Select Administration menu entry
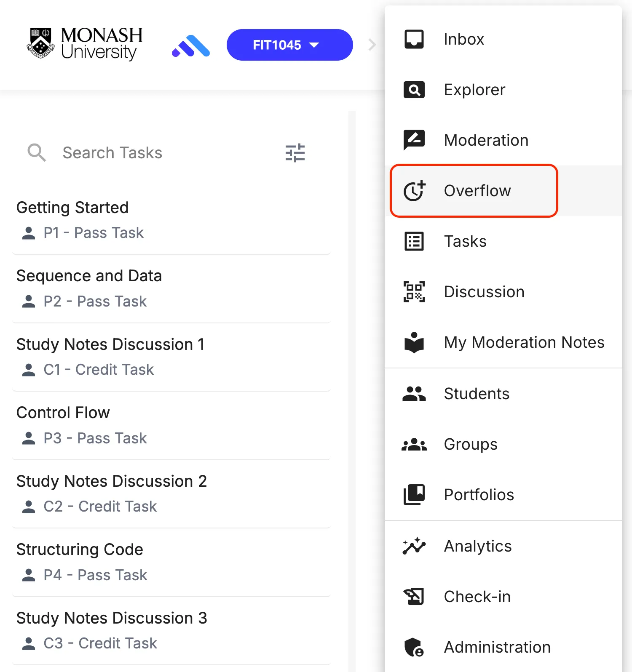 (503, 647)
